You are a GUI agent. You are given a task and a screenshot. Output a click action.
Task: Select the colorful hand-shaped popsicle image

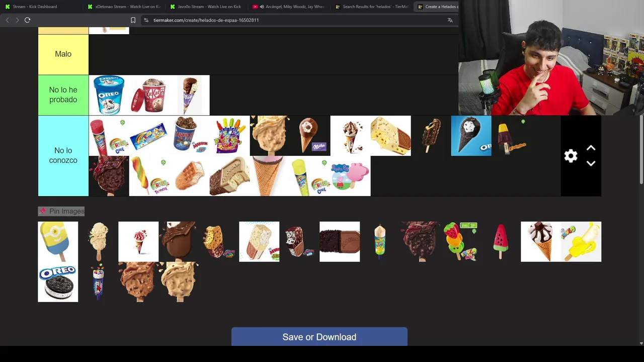230,136
